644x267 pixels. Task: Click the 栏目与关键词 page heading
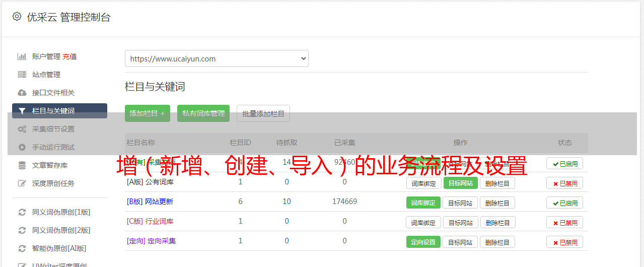point(155,87)
